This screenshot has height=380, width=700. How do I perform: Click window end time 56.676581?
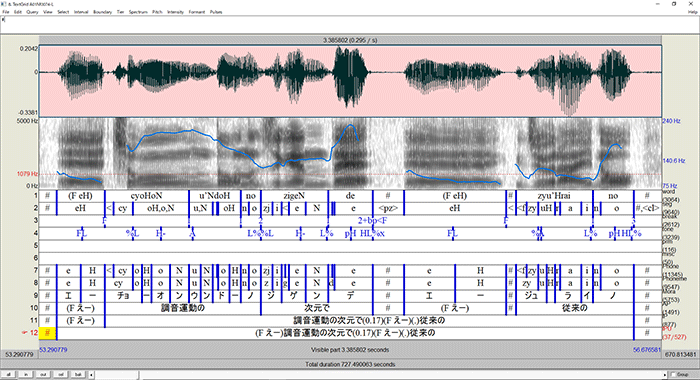pyautogui.click(x=647, y=350)
